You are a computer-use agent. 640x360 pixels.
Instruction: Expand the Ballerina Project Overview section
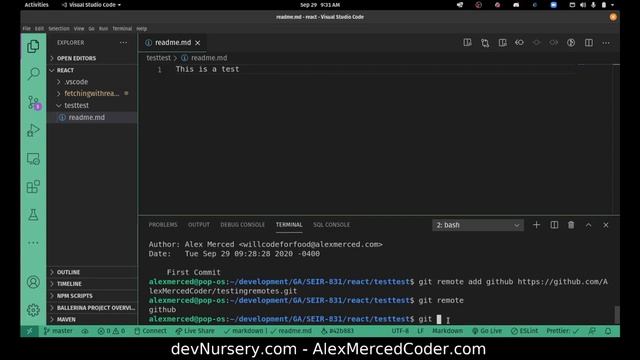click(92, 307)
